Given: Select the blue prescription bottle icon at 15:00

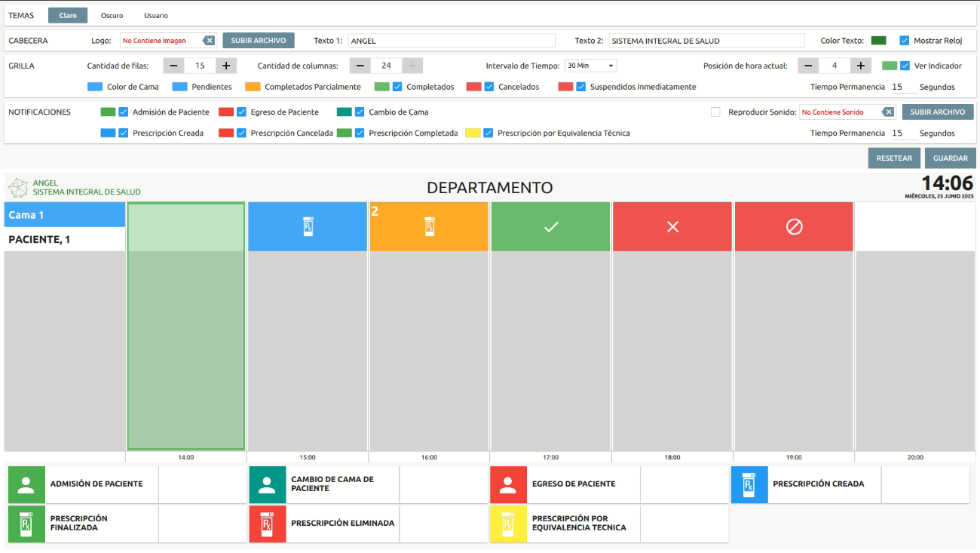Looking at the screenshot, I should (307, 226).
